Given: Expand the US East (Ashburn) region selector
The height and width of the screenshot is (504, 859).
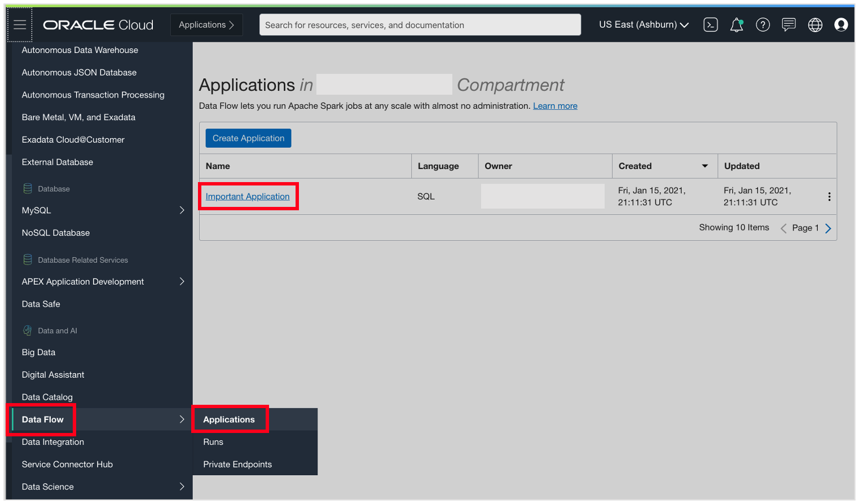Looking at the screenshot, I should pyautogui.click(x=644, y=25).
